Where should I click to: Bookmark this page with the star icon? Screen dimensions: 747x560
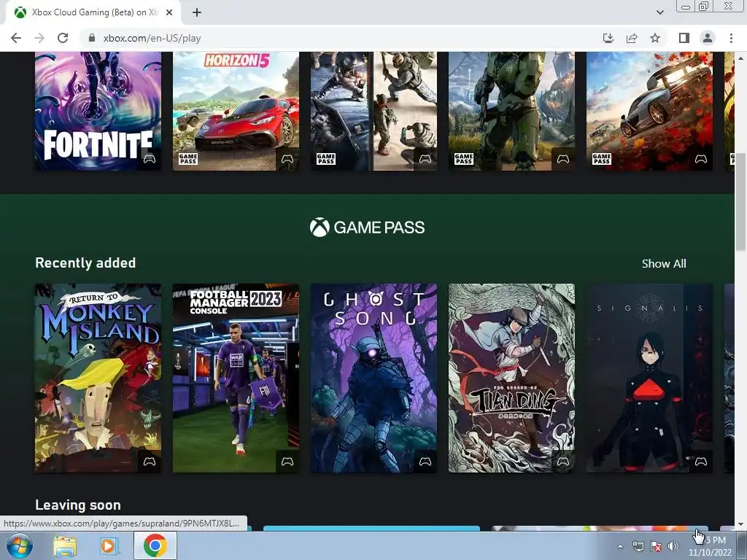point(655,38)
